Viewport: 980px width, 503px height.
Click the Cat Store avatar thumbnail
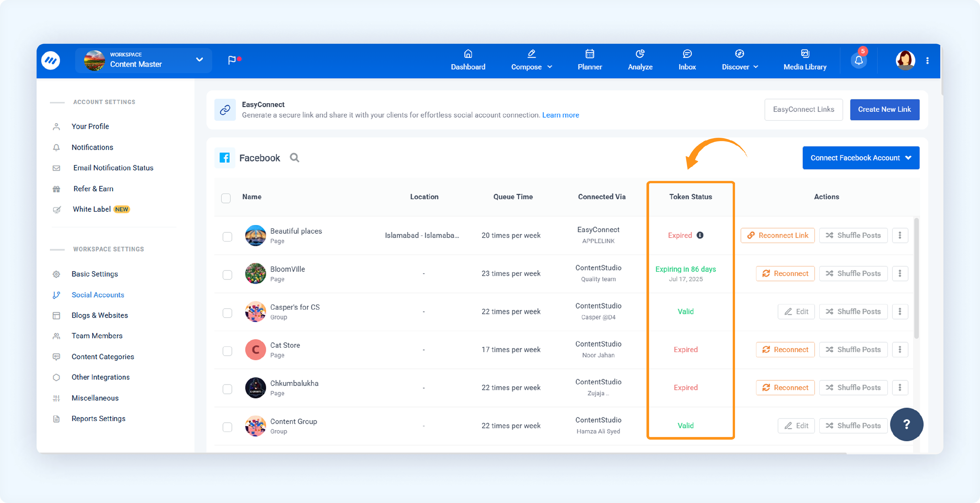255,349
